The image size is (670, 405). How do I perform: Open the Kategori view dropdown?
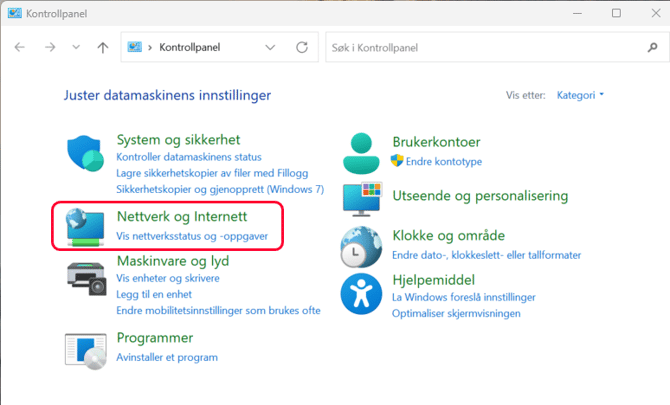pos(580,95)
